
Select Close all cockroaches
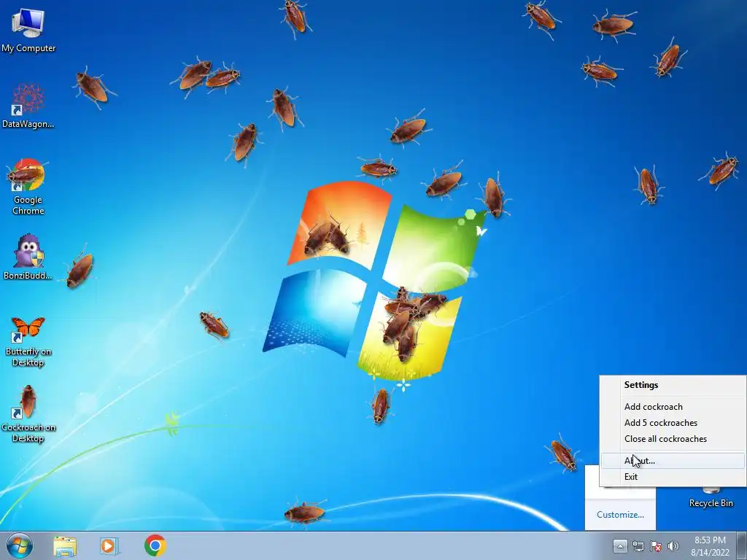[673, 439]
